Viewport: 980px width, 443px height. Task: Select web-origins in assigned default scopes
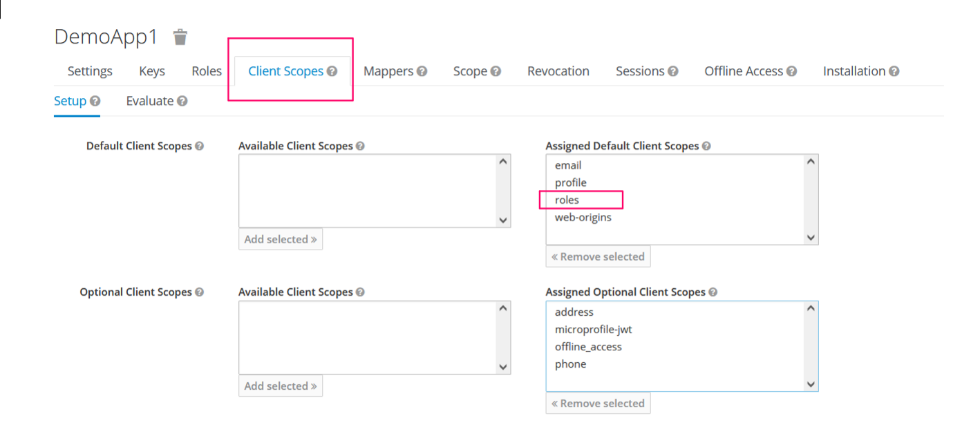(583, 217)
